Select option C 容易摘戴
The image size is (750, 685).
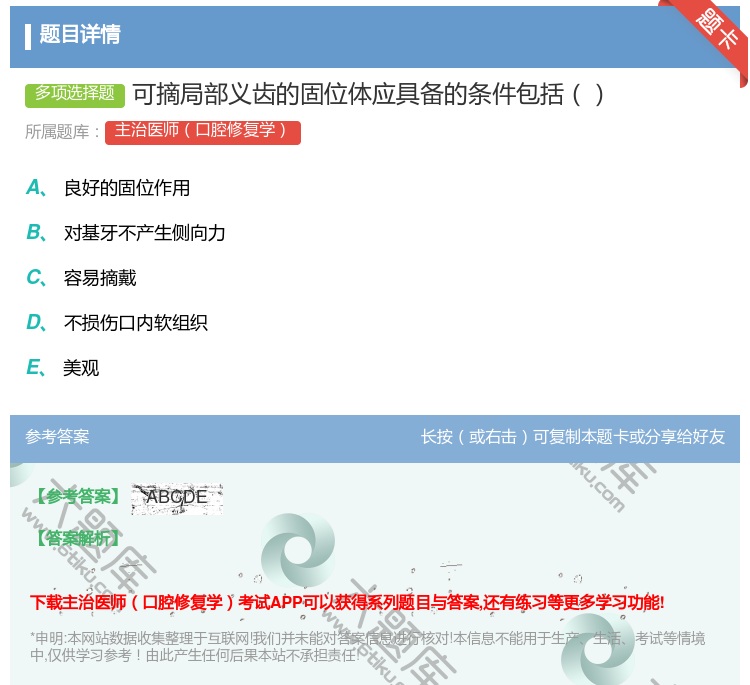tap(81, 278)
